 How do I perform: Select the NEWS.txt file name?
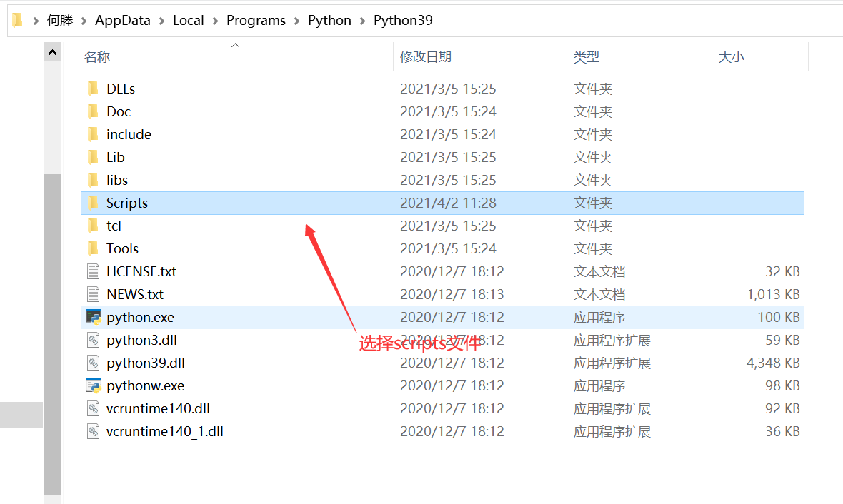click(135, 294)
